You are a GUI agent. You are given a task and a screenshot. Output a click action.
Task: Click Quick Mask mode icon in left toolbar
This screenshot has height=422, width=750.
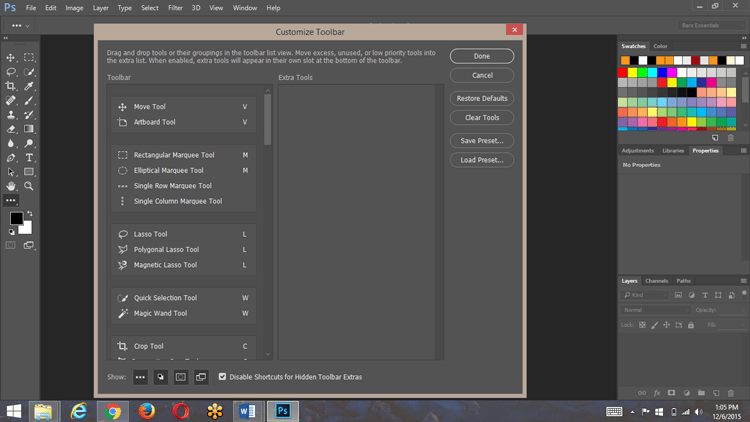pos(11,245)
